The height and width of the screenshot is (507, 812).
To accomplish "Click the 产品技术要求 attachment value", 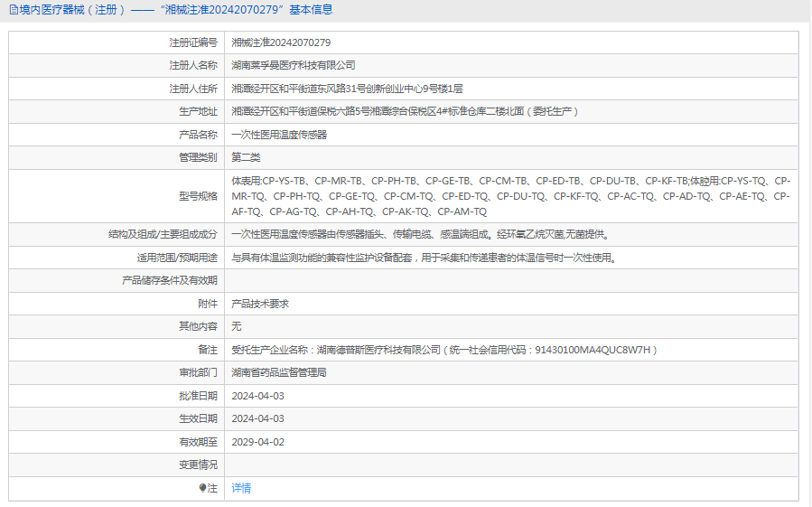I will [260, 304].
